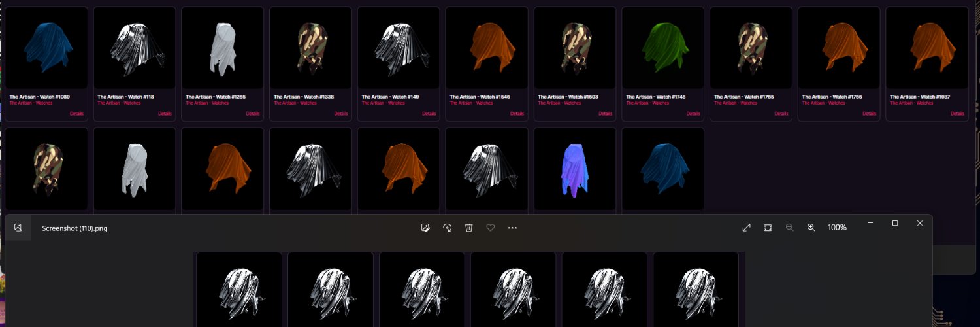
Task: Click collection link under Watch #118
Action: [119, 103]
